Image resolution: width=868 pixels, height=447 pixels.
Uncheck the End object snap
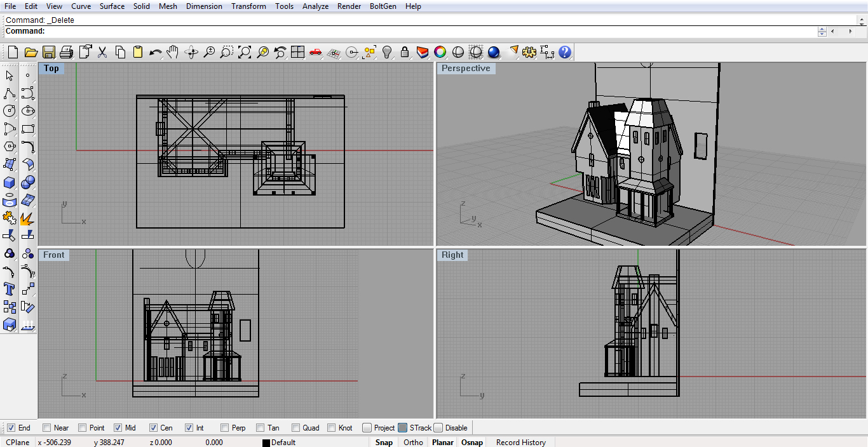pos(11,428)
